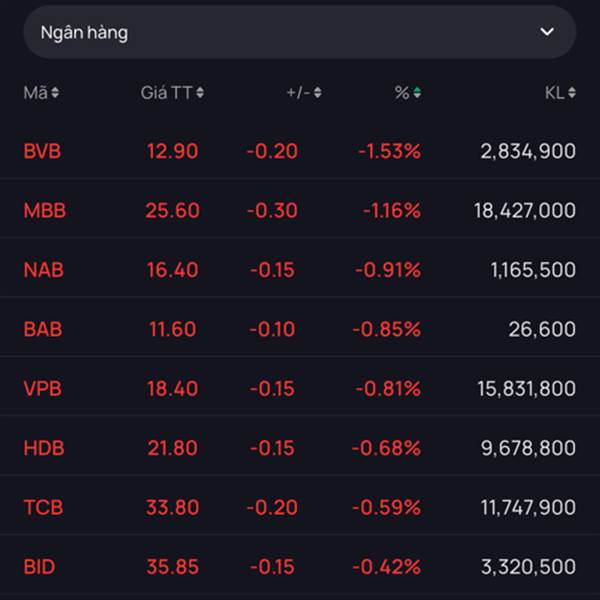
Task: Open the MBB stock ticker
Action: point(45,210)
